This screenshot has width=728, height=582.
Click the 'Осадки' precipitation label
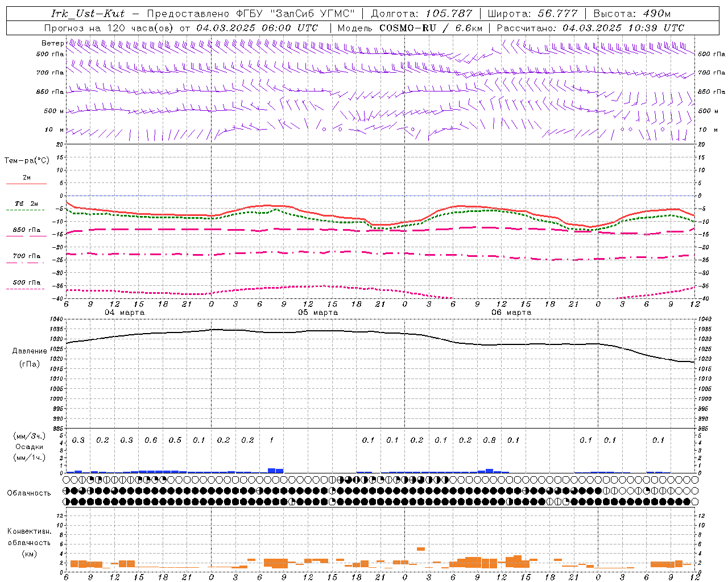point(30,447)
